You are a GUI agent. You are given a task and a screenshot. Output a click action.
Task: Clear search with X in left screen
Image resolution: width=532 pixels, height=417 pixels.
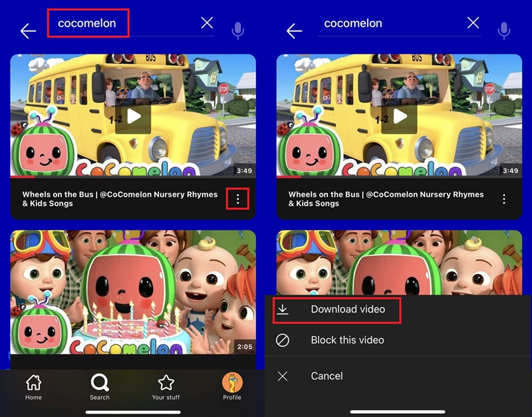pyautogui.click(x=207, y=23)
